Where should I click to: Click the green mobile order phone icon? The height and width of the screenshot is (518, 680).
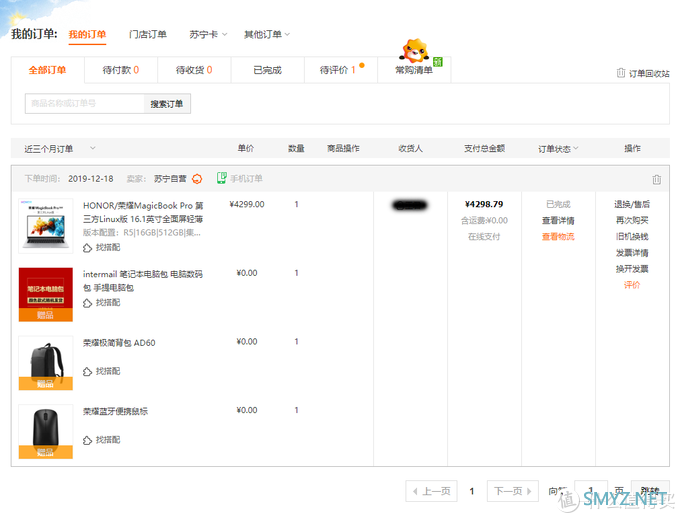(222, 178)
